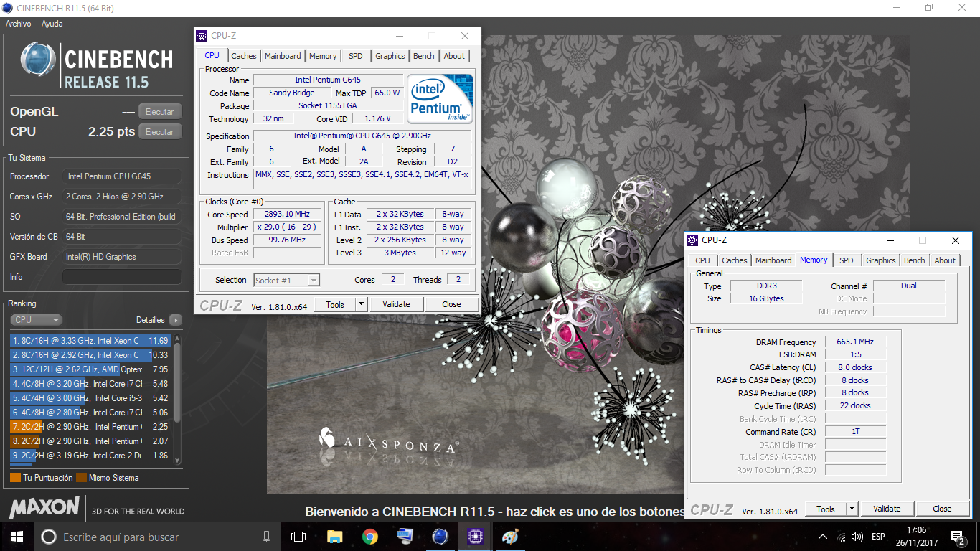Open Mainboard tab in Memory CPU-Z window

point(773,260)
